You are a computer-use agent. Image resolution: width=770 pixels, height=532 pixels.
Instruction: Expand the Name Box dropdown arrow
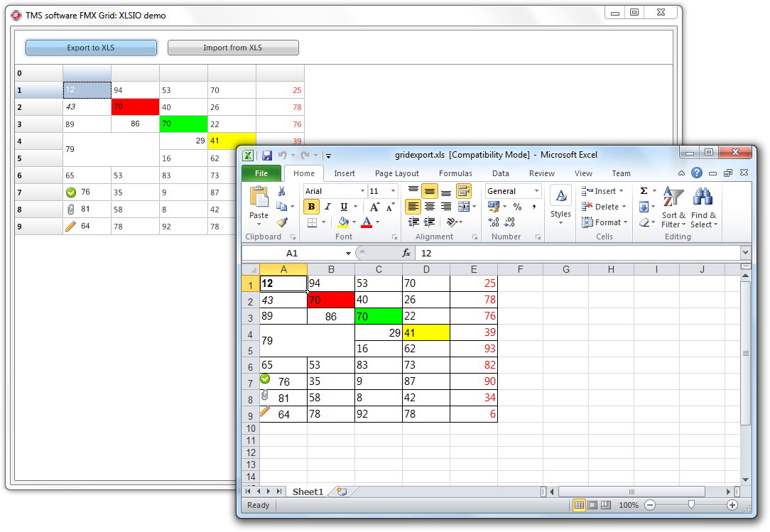[348, 254]
